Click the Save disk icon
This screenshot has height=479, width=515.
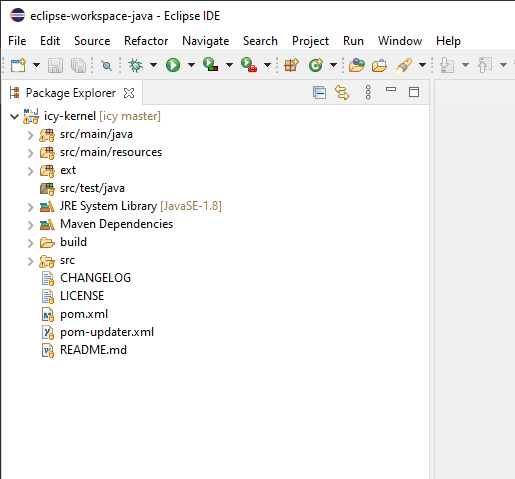(x=55, y=65)
